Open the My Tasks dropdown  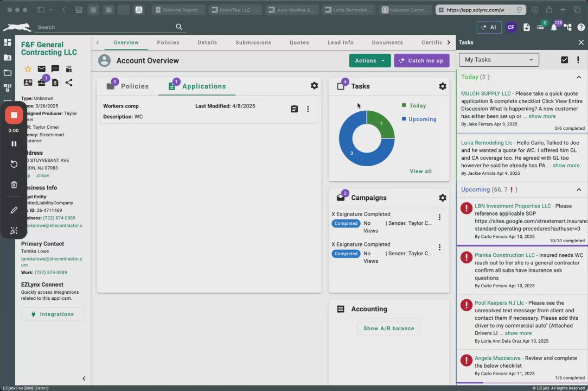click(x=498, y=60)
